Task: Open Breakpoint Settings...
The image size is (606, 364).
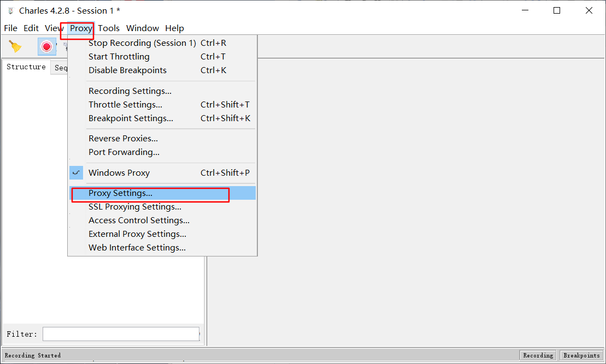Action: (162, 118)
